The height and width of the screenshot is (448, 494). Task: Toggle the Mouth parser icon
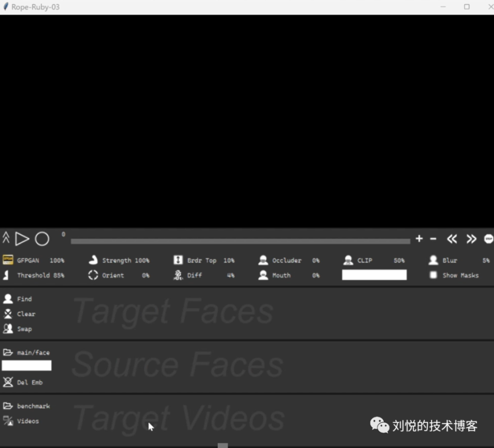(263, 275)
